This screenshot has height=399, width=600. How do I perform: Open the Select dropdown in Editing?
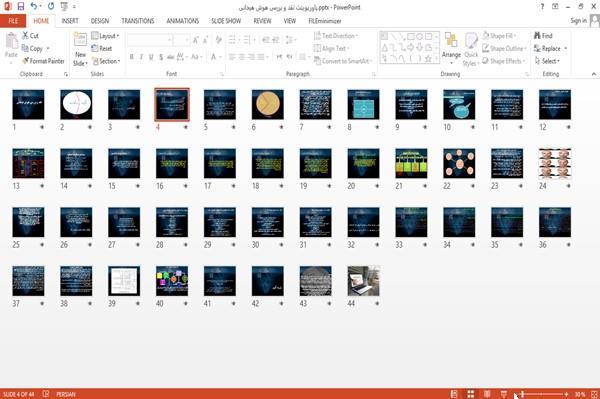tap(547, 61)
